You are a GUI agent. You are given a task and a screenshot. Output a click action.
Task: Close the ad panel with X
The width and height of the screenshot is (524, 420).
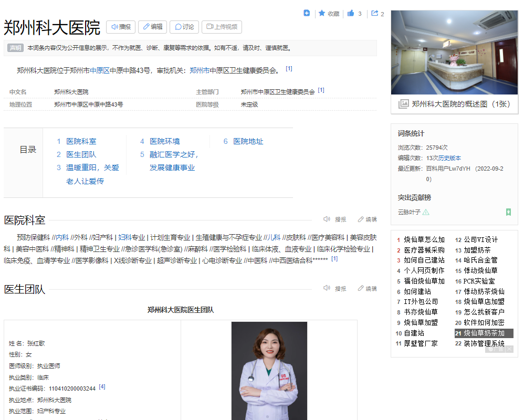(x=509, y=349)
